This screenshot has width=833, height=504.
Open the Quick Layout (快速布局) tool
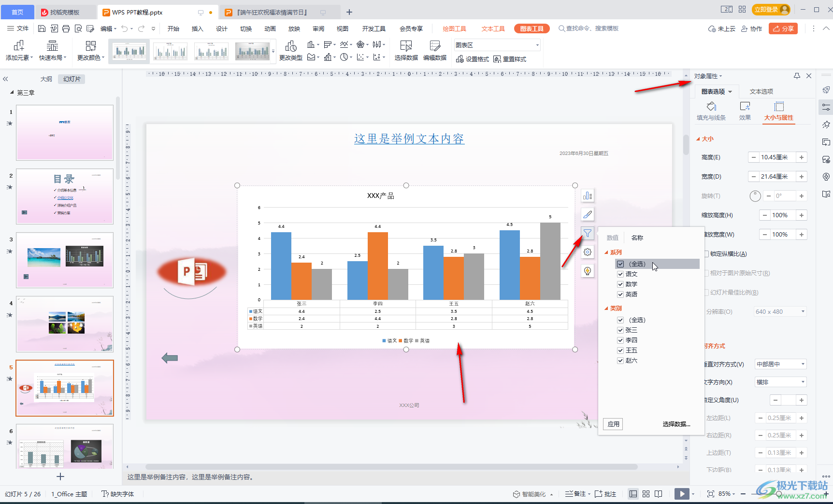52,50
